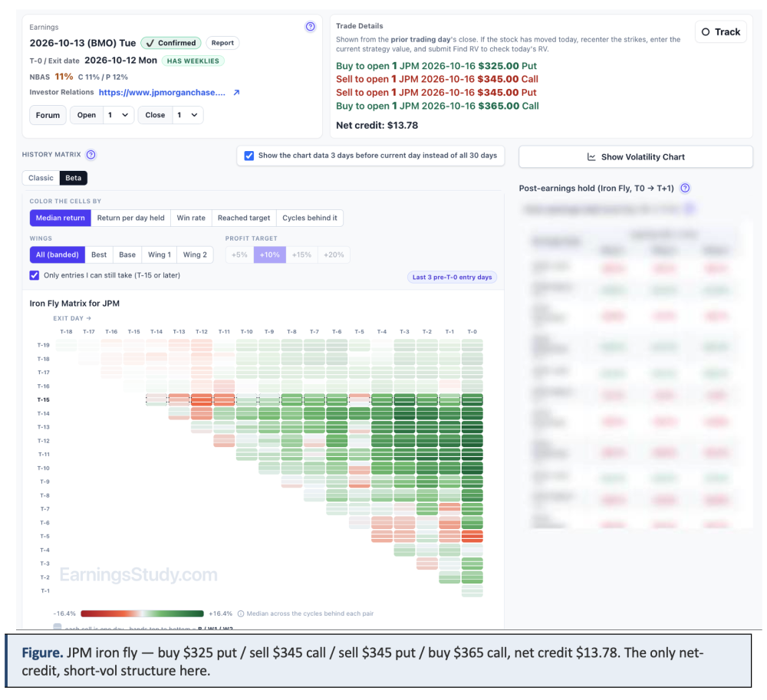Color cells by Cycles behind it
Viewport: 767px width, 700px height.
[310, 218]
